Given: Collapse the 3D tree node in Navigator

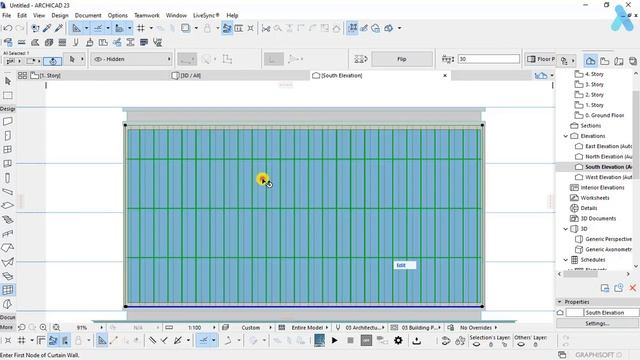Looking at the screenshot, I should click(566, 229).
